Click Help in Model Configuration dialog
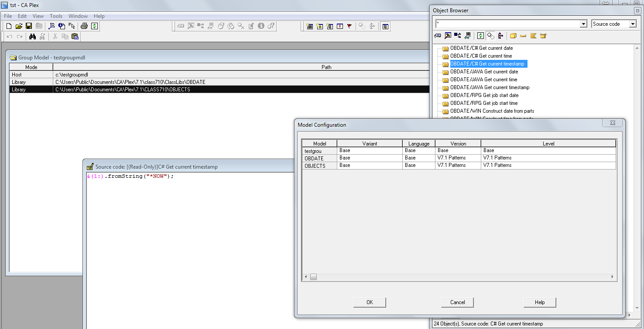 tap(540, 302)
